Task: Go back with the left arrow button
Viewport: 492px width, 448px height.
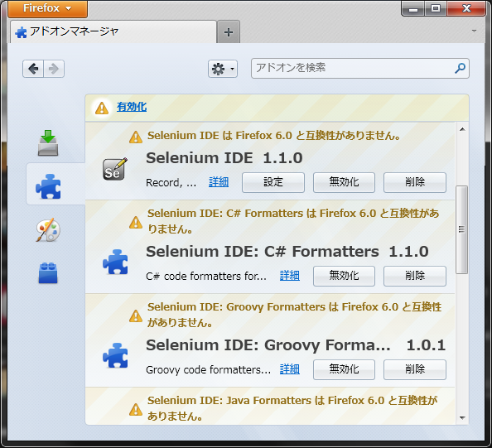Action: point(33,69)
